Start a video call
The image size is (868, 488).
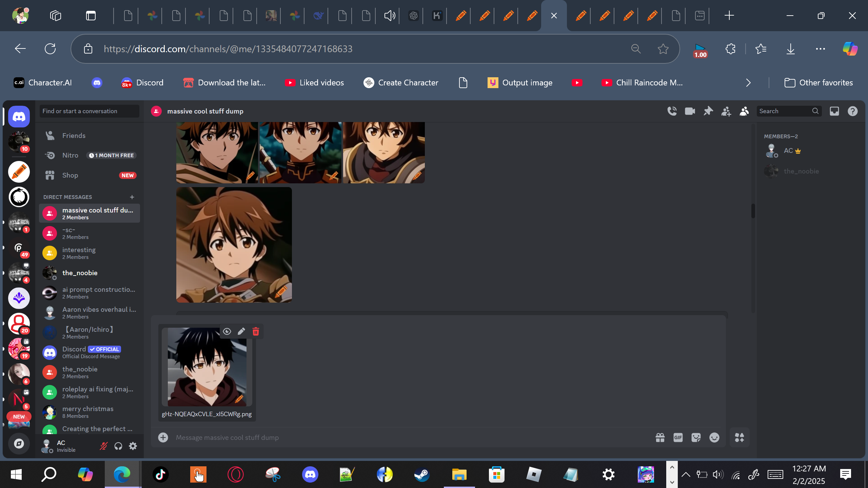[x=690, y=111]
